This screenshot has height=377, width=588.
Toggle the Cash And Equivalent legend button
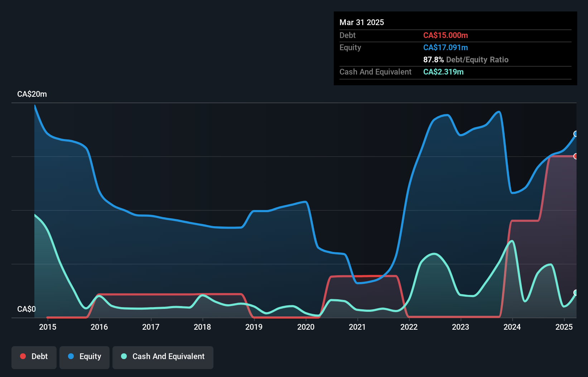tap(163, 357)
